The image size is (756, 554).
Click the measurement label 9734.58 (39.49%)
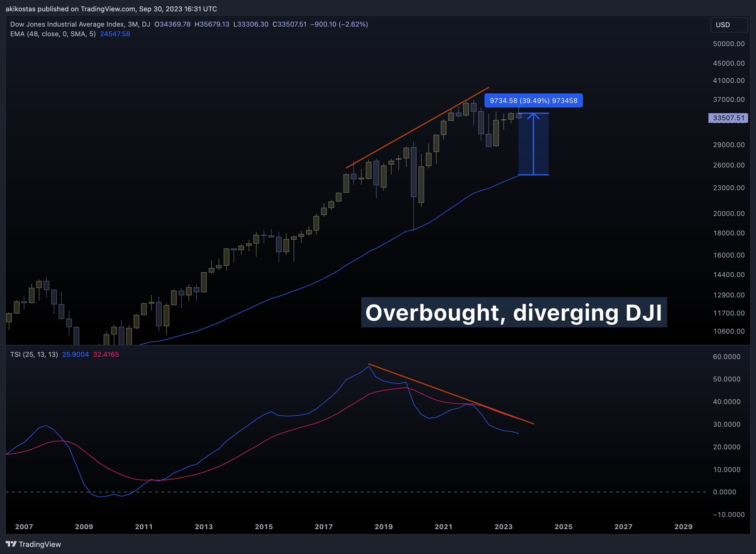533,101
